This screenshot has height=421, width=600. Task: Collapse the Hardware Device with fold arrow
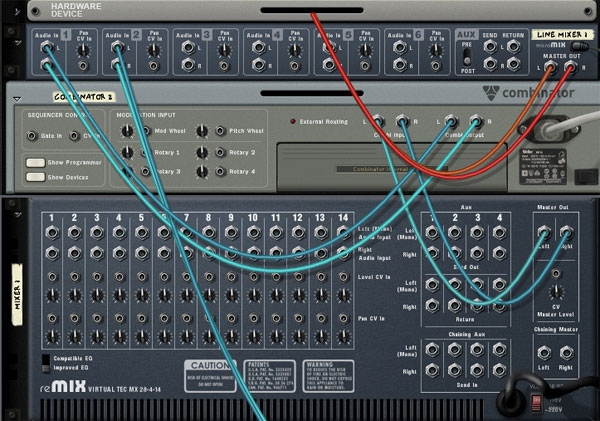click(x=17, y=12)
